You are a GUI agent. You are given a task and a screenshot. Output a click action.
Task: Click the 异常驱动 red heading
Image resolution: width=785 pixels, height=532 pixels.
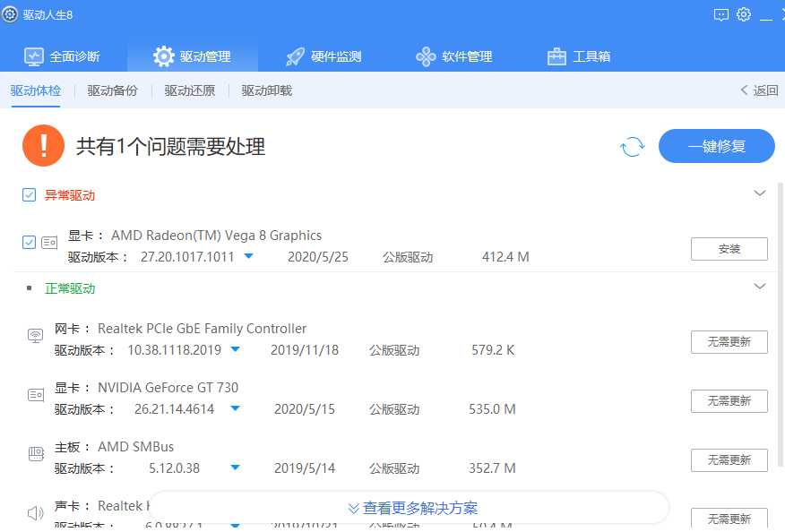pyautogui.click(x=70, y=195)
